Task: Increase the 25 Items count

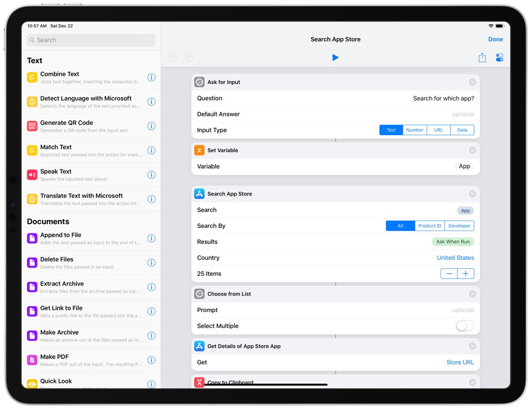Action: [x=465, y=274]
